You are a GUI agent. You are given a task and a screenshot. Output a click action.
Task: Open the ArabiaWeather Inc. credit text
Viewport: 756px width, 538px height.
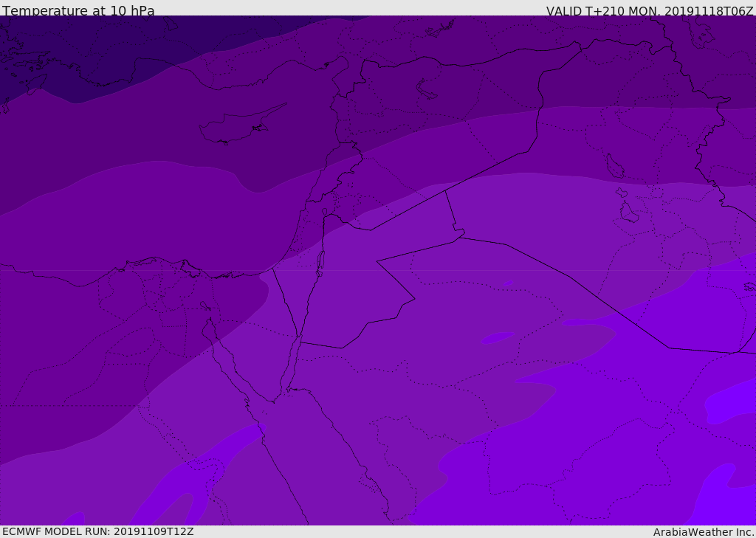704,532
